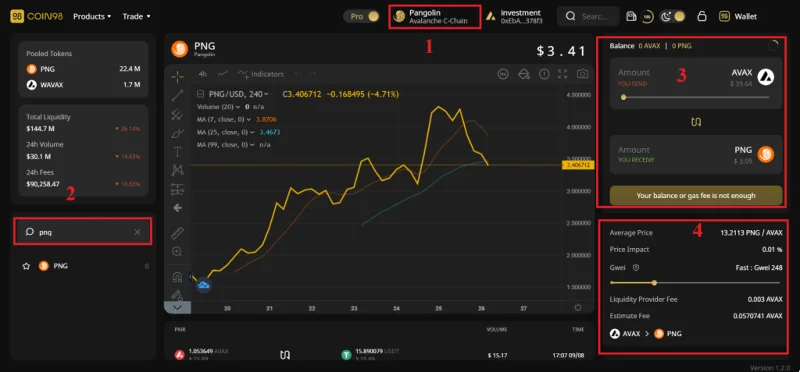Click the Total Liquidity $144.7 M value
This screenshot has width=800, height=372.
[x=39, y=129]
